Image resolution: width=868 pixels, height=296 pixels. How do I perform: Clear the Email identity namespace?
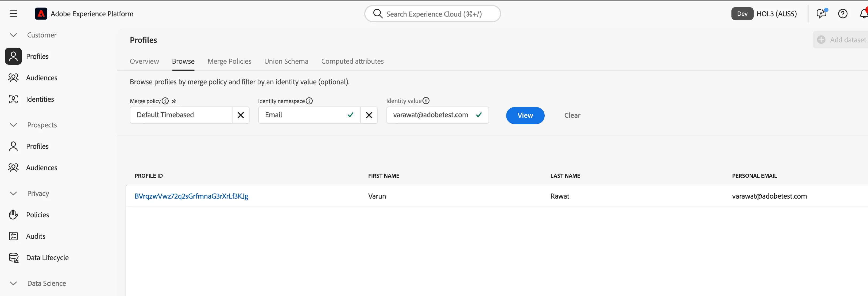(369, 115)
